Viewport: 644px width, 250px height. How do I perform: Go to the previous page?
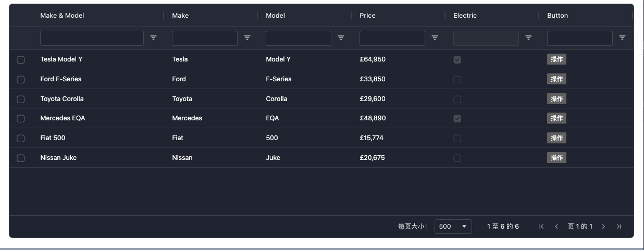(556, 227)
